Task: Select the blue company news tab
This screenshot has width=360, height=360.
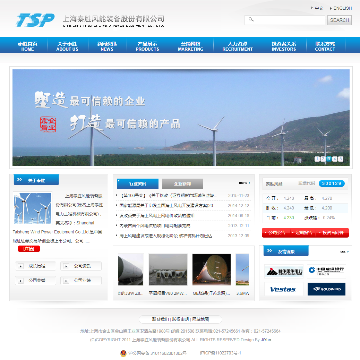Action: tap(137, 184)
